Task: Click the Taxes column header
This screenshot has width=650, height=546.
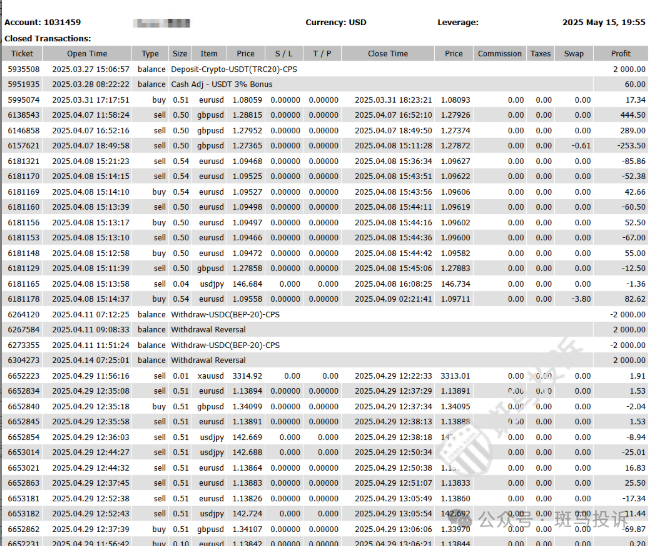Action: click(540, 54)
